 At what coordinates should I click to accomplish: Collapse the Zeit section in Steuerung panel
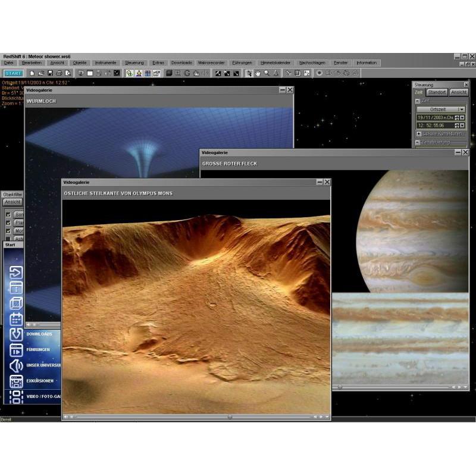(418, 101)
